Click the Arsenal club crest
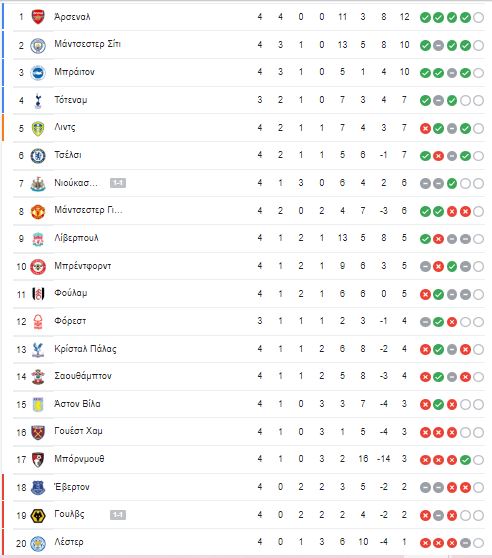The height and width of the screenshot is (558, 492). click(38, 17)
